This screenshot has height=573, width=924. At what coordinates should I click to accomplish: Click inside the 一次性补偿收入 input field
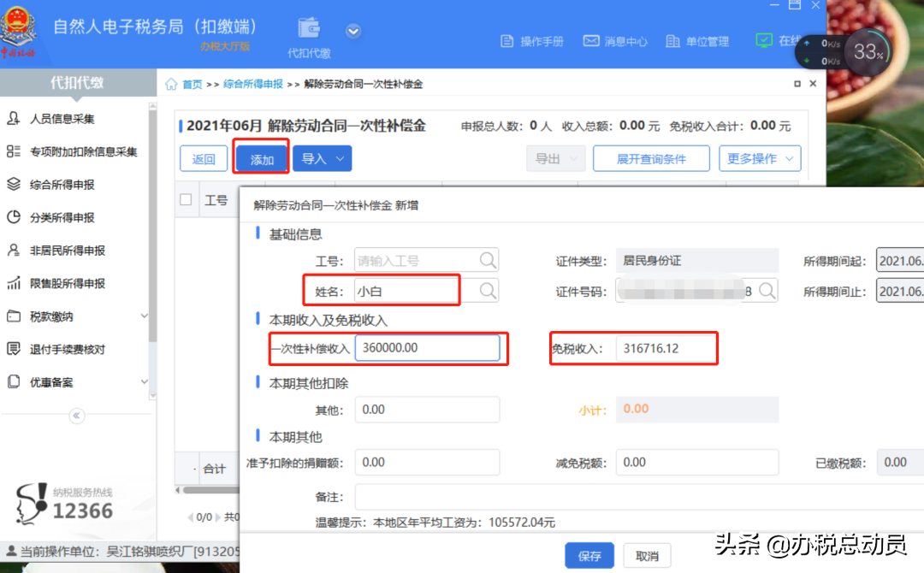pos(427,347)
